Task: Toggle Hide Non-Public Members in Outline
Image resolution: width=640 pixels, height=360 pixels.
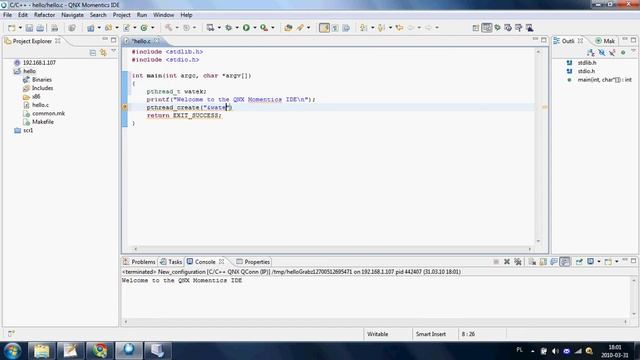Action: (x=623, y=53)
